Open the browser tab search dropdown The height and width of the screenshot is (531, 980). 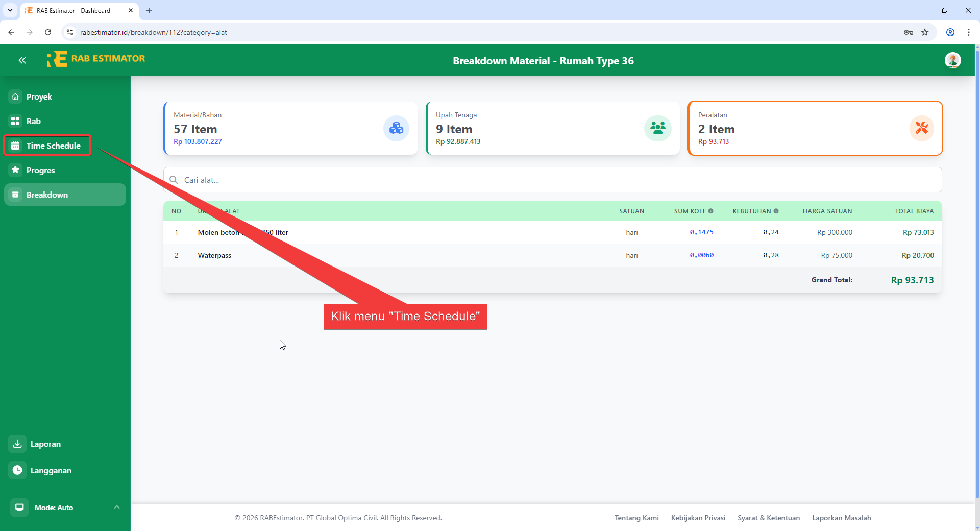pos(10,10)
